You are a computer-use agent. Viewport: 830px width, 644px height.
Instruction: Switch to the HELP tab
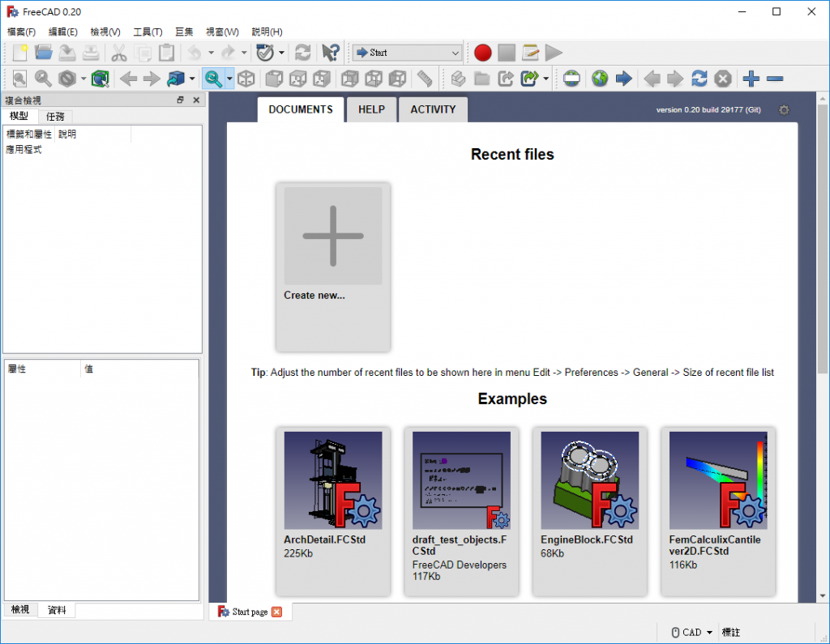click(x=371, y=109)
